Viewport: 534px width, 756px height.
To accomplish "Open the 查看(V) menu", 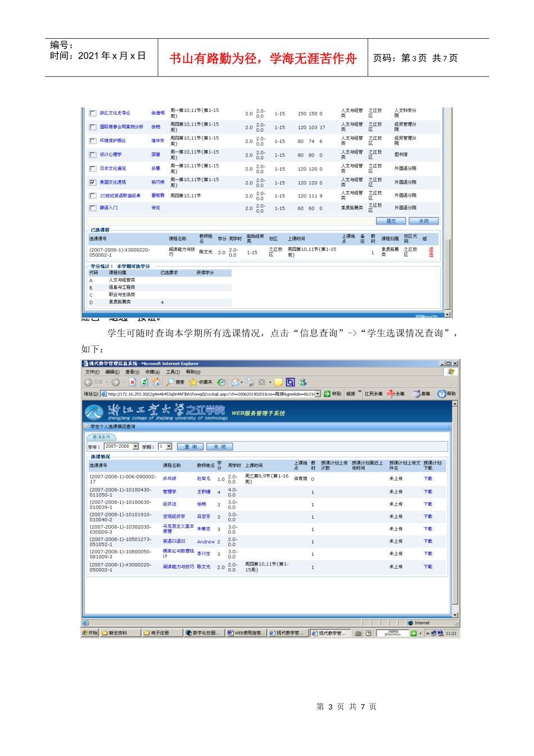I will [133, 372].
